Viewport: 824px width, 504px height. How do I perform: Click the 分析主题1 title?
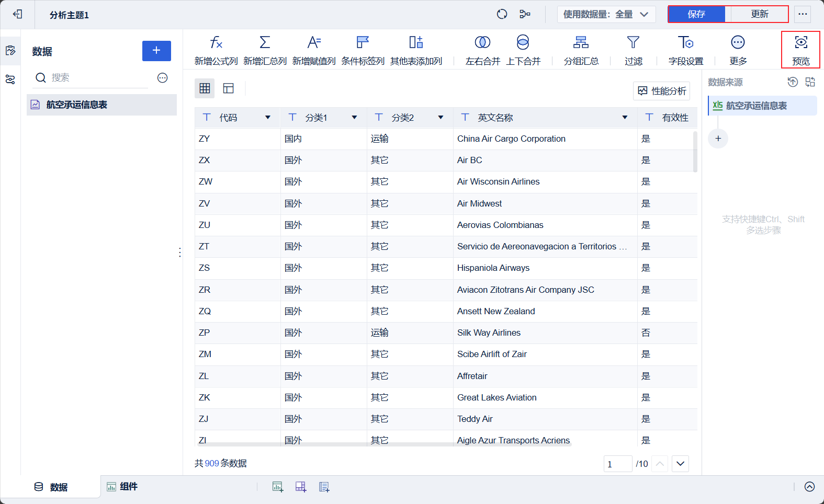tap(70, 15)
